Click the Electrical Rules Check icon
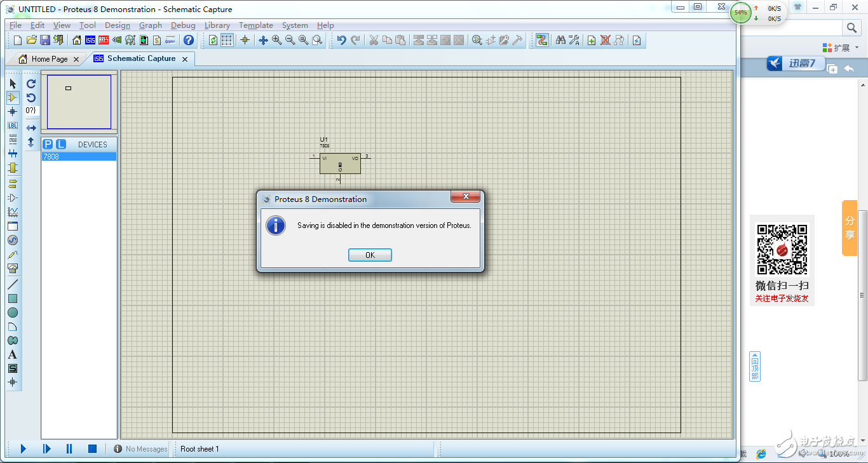This screenshot has height=463, width=868. [637, 40]
